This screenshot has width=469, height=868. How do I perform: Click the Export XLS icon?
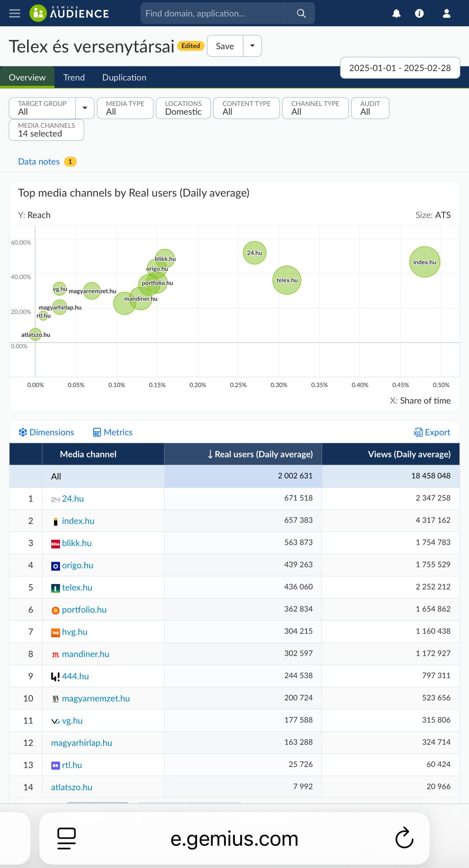(x=418, y=432)
